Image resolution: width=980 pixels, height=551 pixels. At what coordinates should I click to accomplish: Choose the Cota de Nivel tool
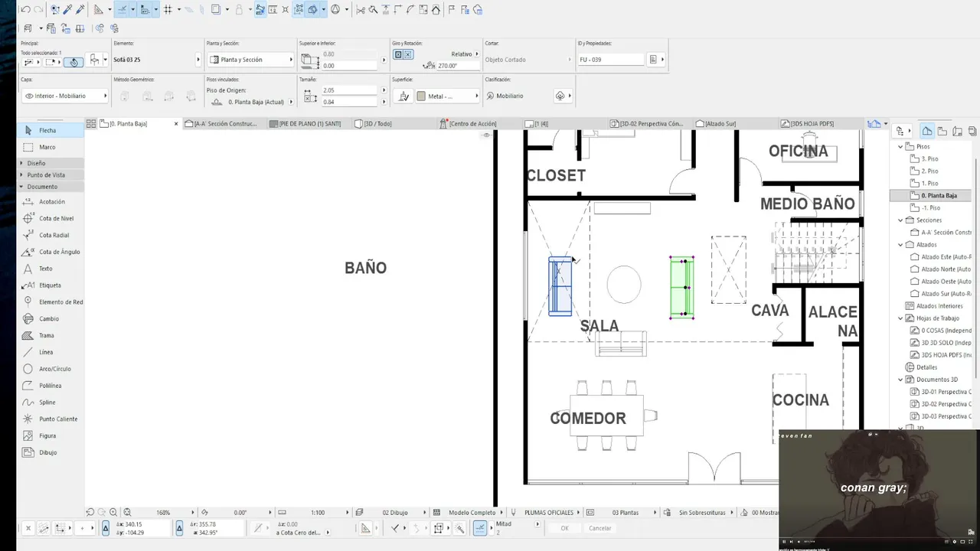(51, 219)
